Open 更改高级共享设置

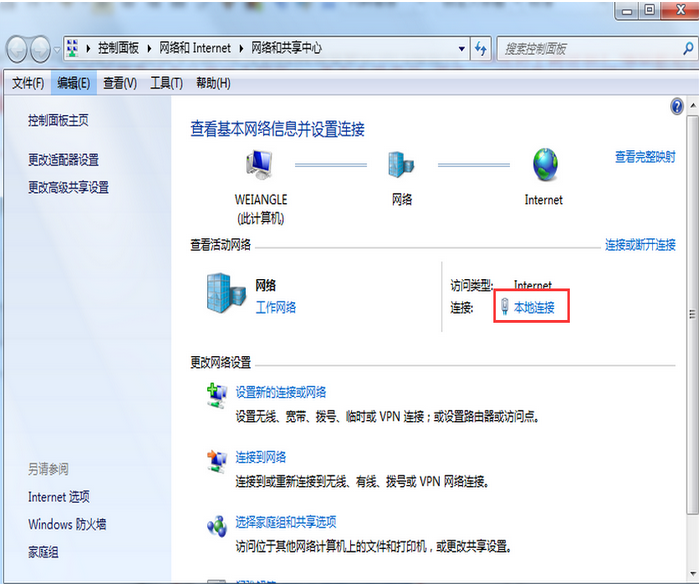pos(68,187)
